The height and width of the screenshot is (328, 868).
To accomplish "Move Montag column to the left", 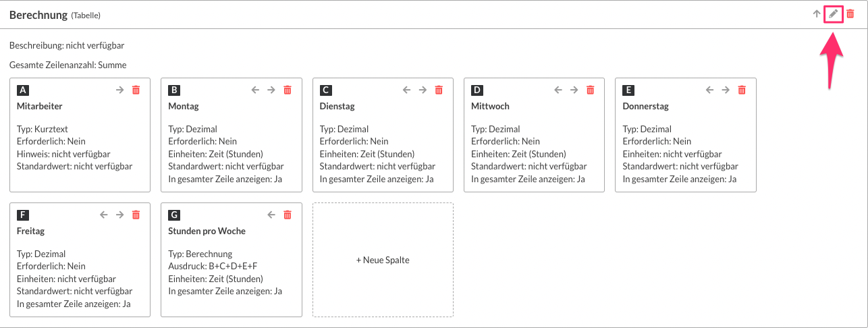I will click(x=255, y=90).
